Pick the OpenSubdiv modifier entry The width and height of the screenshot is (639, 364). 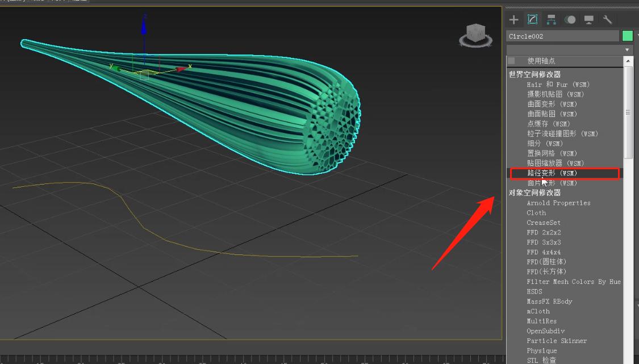[545, 331]
